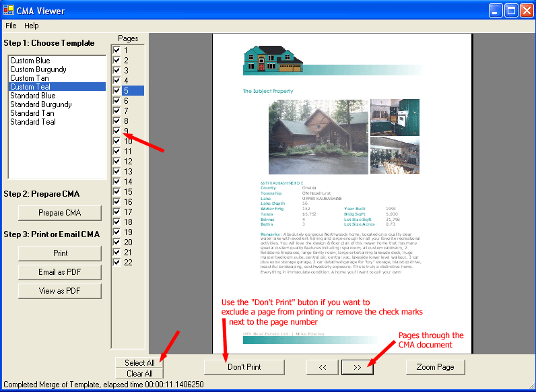
Task: Advance to next page with >> button
Action: pos(358,367)
